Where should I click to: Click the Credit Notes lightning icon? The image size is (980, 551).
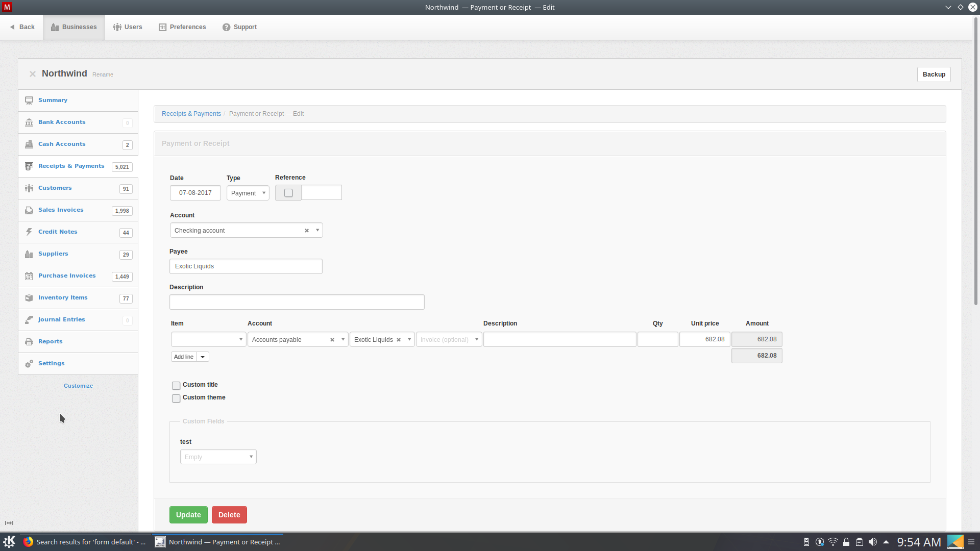point(29,232)
